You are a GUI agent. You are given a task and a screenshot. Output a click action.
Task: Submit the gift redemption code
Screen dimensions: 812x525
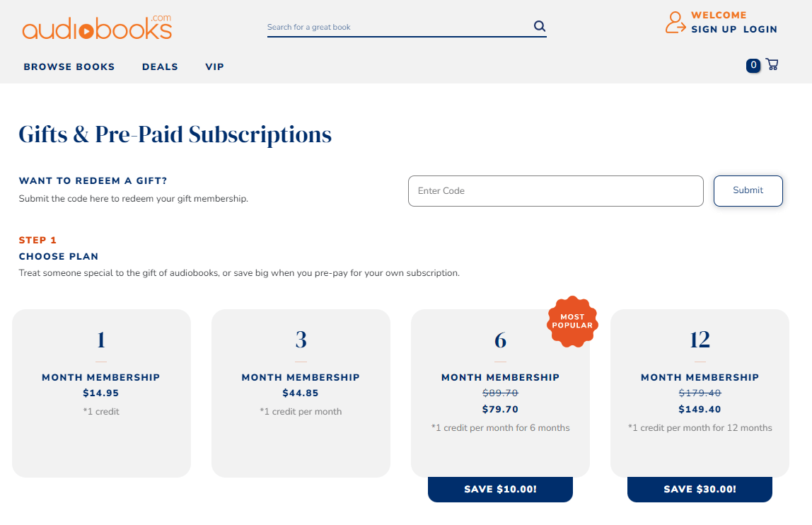click(x=748, y=191)
